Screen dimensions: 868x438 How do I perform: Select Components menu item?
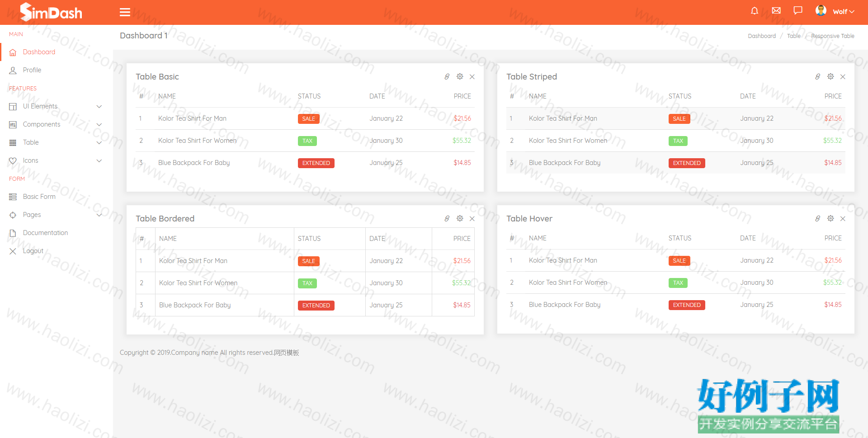[42, 124]
